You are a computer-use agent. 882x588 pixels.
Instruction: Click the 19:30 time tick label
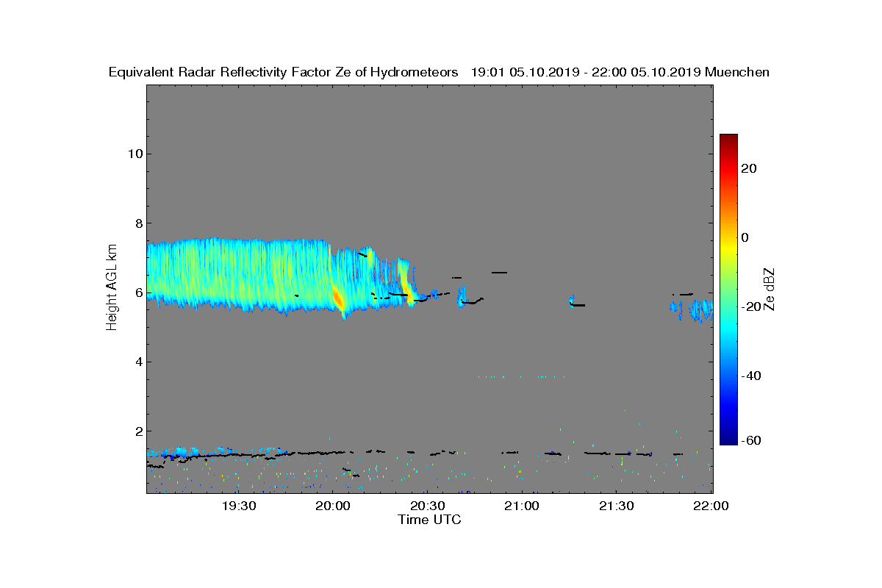point(238,506)
